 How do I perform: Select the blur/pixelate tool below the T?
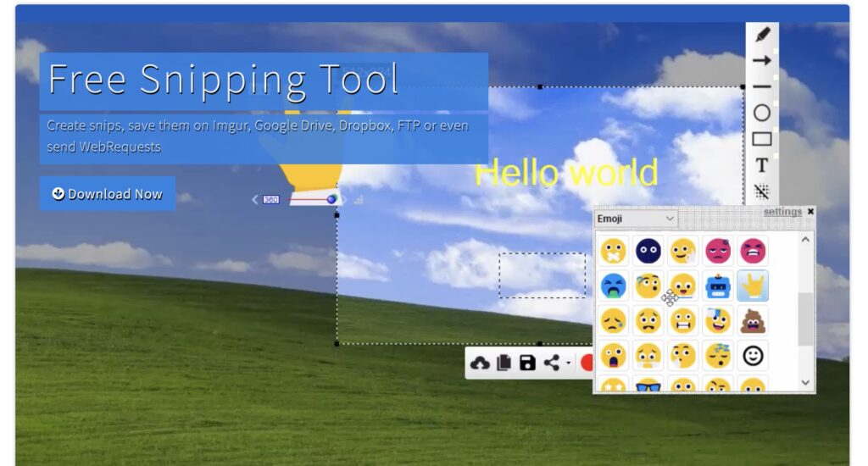pyautogui.click(x=762, y=191)
